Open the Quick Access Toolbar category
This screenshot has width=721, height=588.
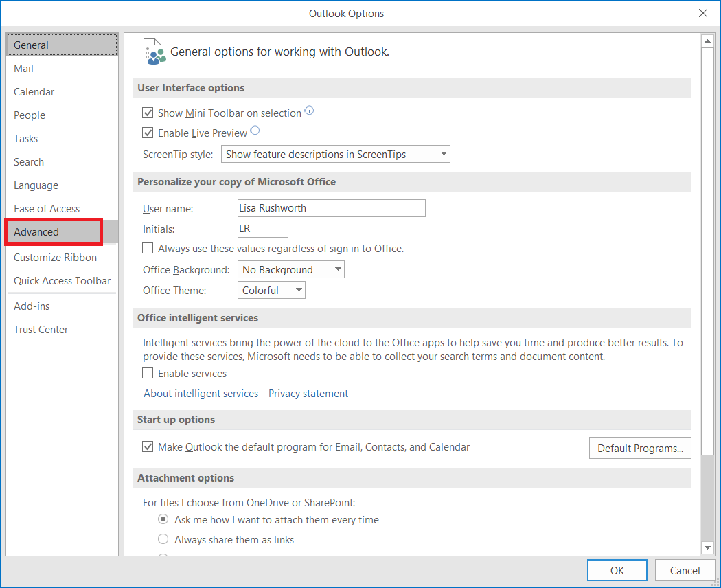(x=62, y=281)
